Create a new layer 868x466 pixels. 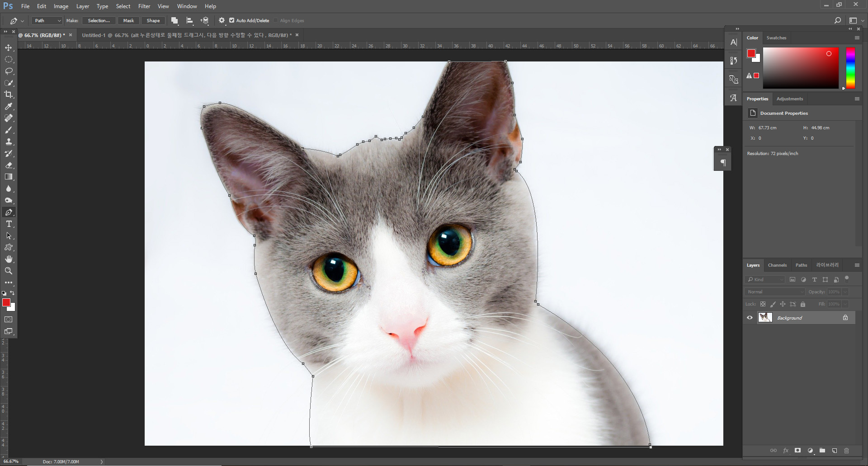tap(835, 451)
